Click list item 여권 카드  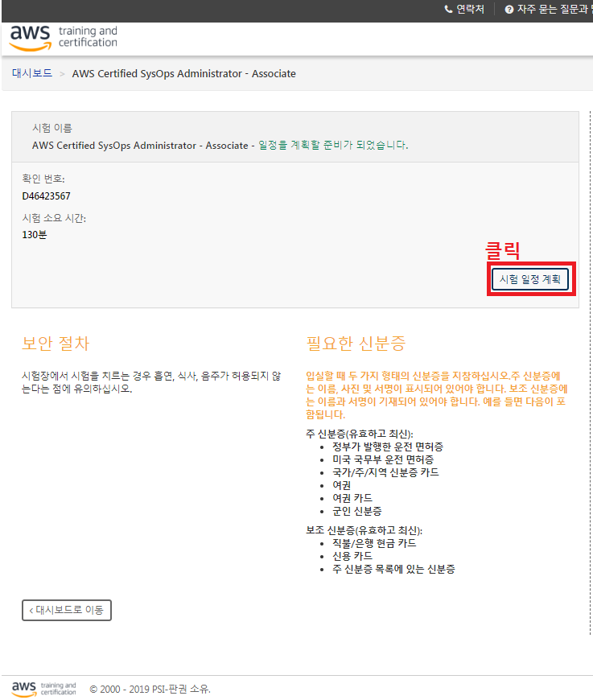(352, 498)
